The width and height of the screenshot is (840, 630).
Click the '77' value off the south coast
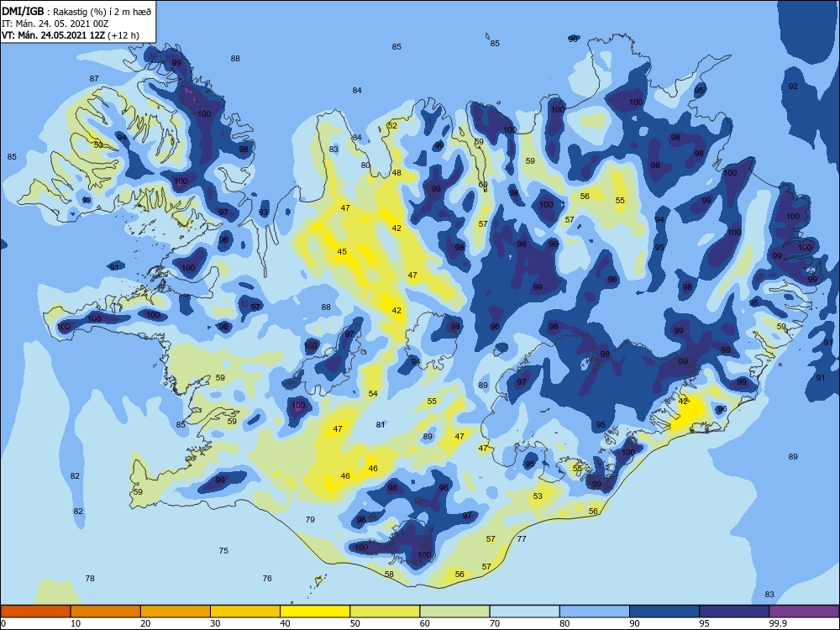point(522,538)
